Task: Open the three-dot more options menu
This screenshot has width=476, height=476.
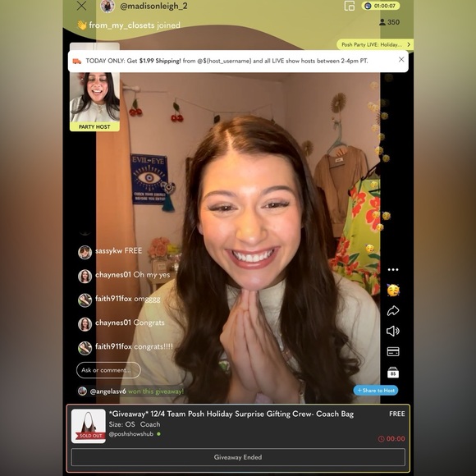Action: click(x=393, y=269)
